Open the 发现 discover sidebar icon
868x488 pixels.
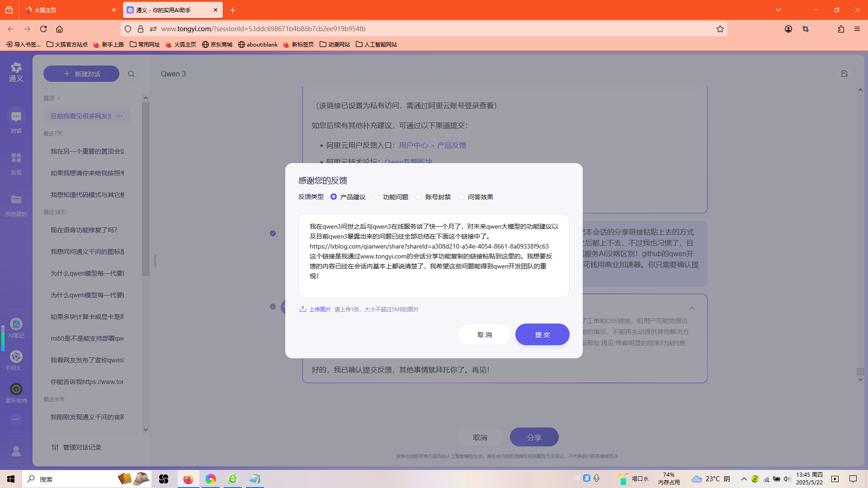point(16,158)
